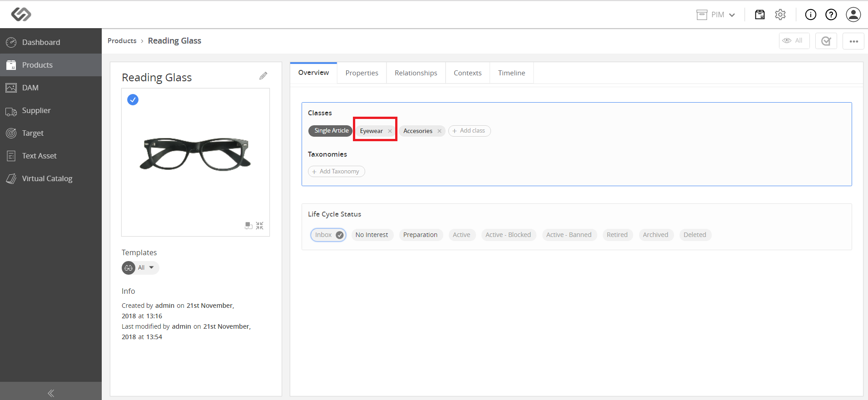This screenshot has width=868, height=400.
Task: Set status to Archived
Action: pyautogui.click(x=655, y=235)
